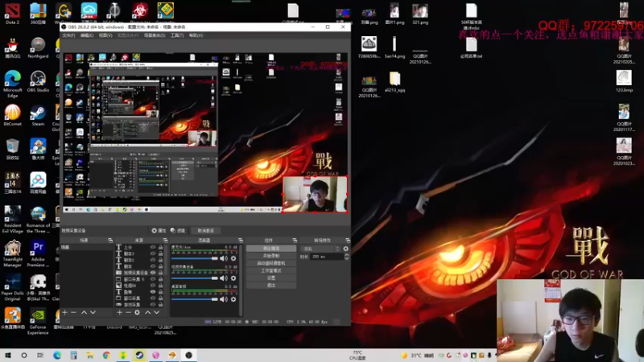Open the scene transition settings gear
Screen dimensions: 644x362
tap(346, 249)
